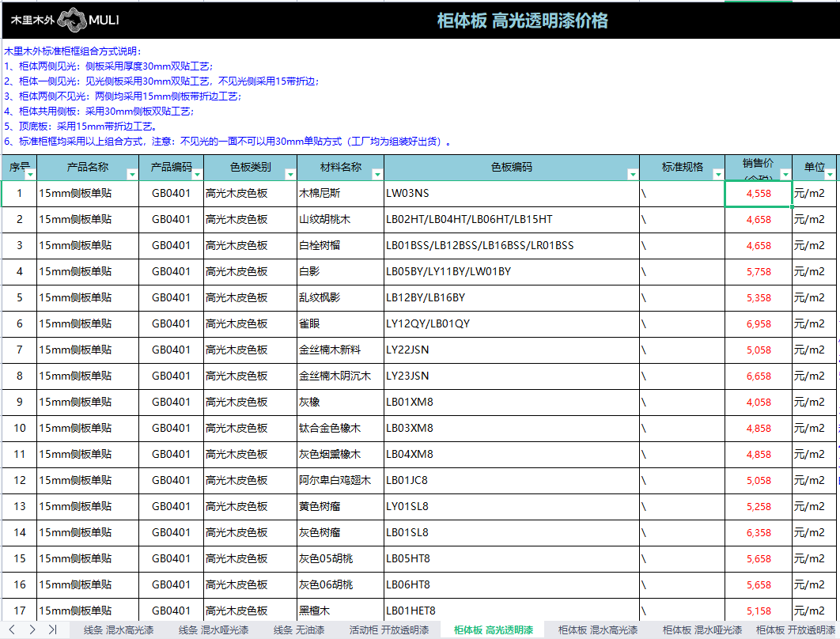Select the 柜体板 混水高光漆 sheet tab
Viewport: 840px width, 639px height.
click(598, 630)
